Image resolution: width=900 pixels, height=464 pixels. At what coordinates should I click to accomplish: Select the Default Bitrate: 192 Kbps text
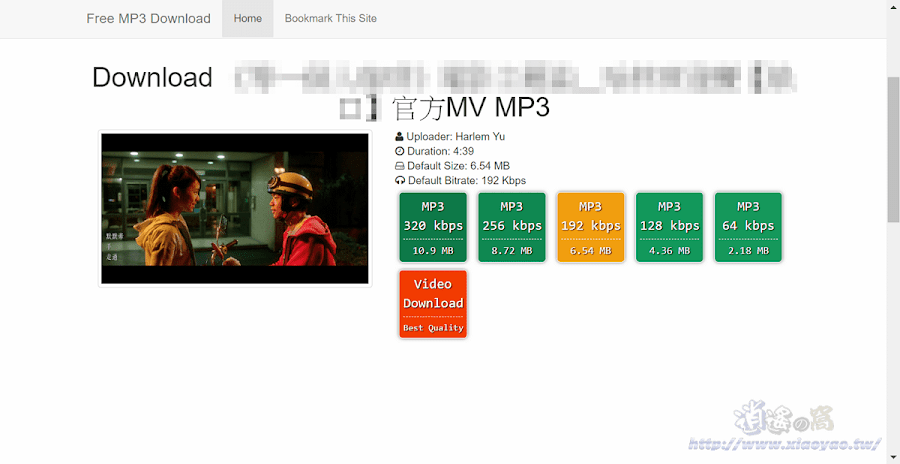(x=467, y=181)
